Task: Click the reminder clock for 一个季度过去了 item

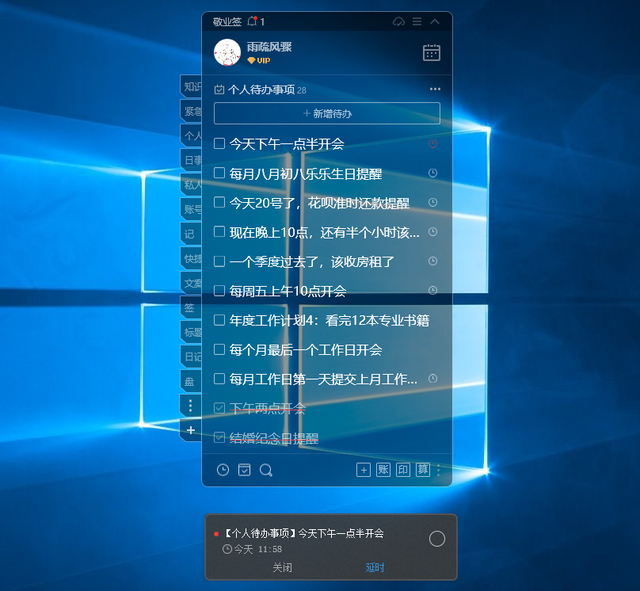Action: (x=433, y=261)
